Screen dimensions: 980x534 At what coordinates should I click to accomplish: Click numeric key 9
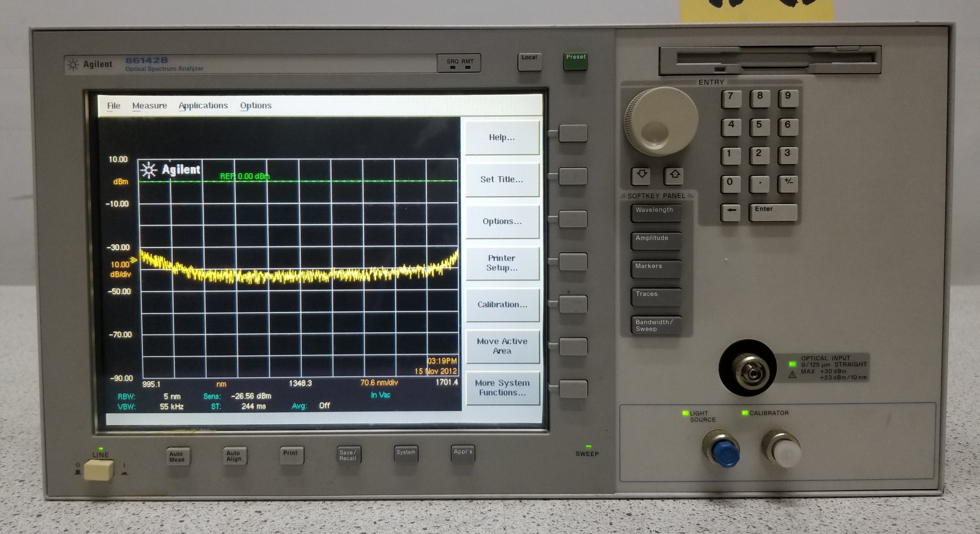(788, 99)
